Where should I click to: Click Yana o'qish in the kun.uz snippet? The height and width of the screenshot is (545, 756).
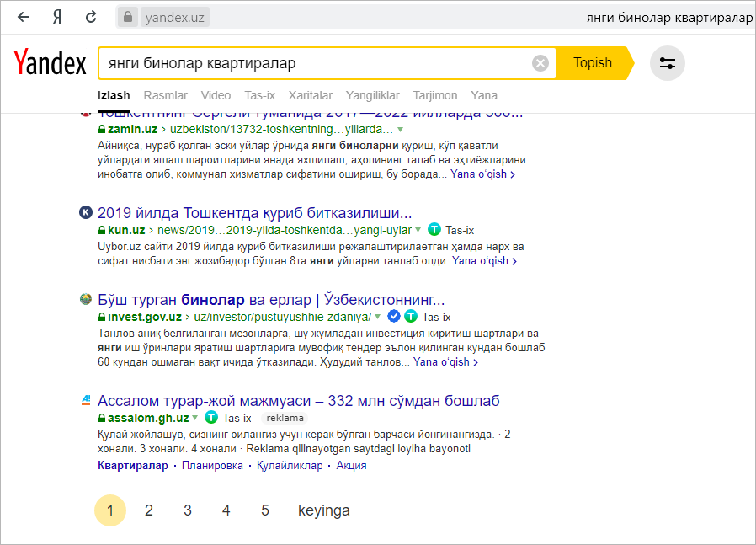(x=484, y=261)
